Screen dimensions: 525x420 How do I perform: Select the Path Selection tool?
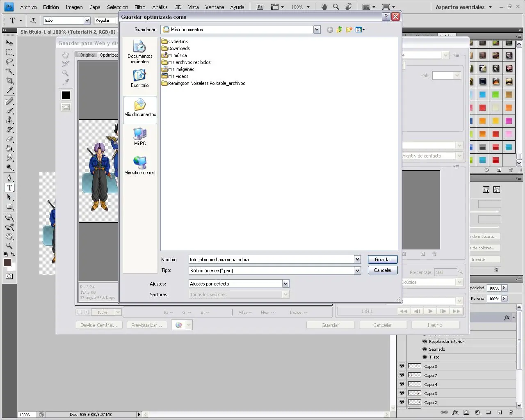coord(9,197)
